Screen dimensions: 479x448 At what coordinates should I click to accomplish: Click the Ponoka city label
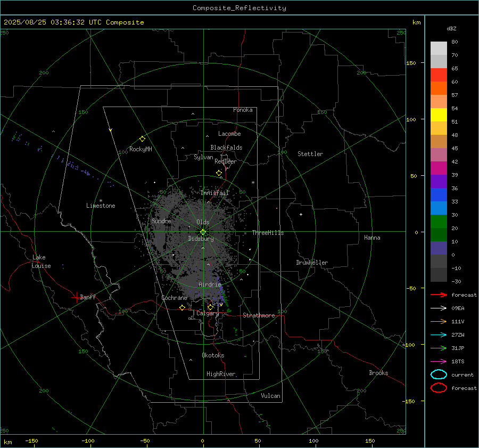[243, 110]
